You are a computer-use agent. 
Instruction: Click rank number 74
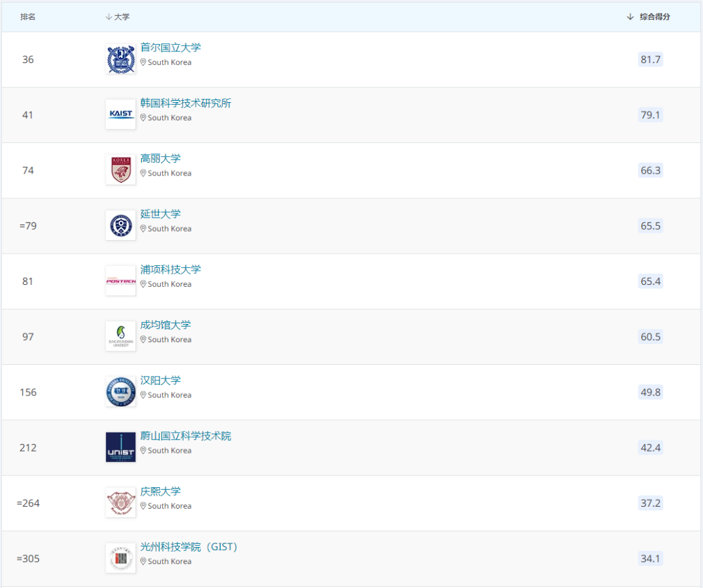28,170
